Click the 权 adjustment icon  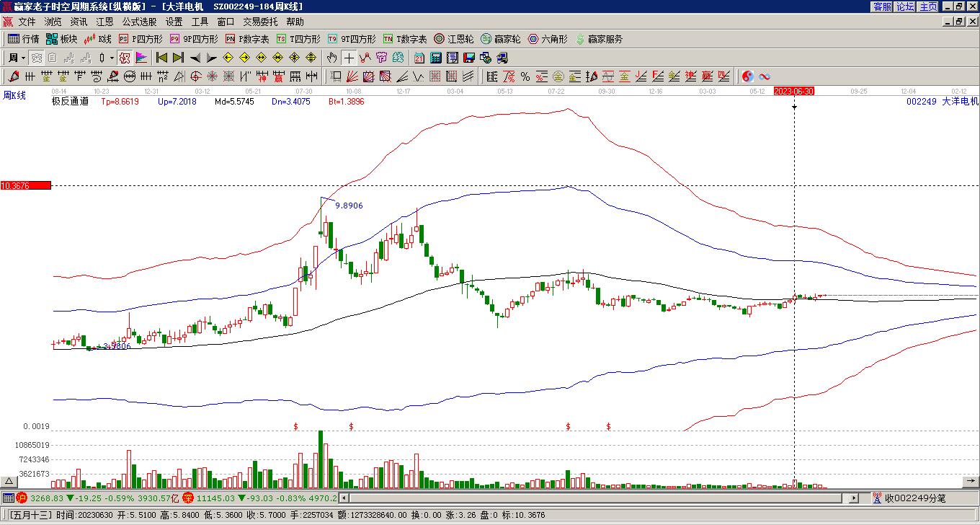[124, 58]
